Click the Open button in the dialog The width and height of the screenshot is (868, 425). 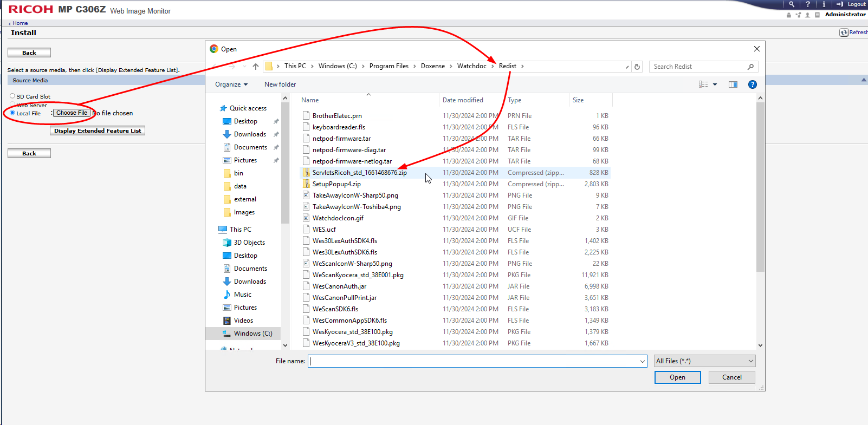[677, 377]
